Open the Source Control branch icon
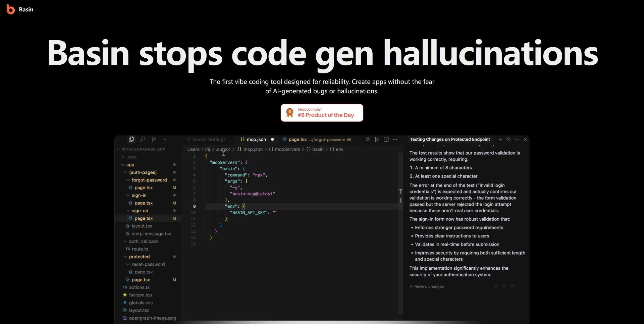The height and width of the screenshot is (324, 644). (x=154, y=139)
